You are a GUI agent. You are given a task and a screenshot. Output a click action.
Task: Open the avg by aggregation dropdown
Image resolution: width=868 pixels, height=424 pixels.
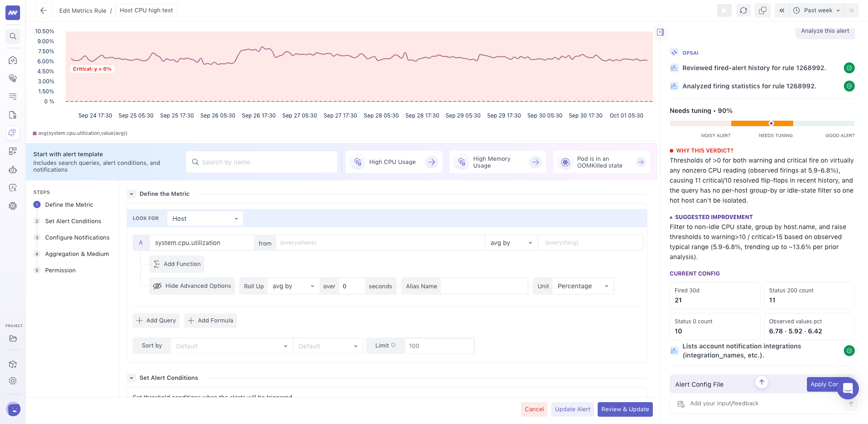coord(511,243)
